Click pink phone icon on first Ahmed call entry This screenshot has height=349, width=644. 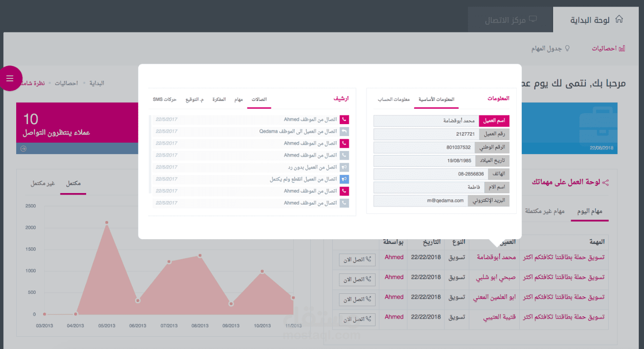[x=344, y=119]
